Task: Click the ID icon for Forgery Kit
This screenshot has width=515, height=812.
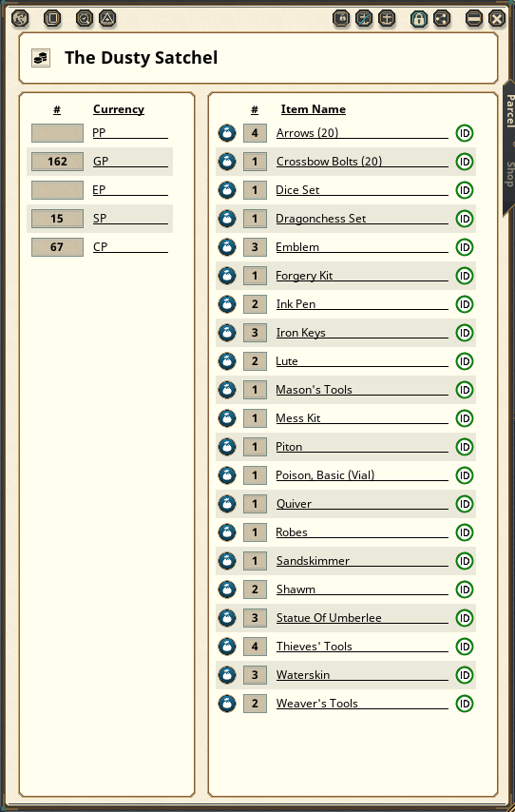Action: coord(465,276)
